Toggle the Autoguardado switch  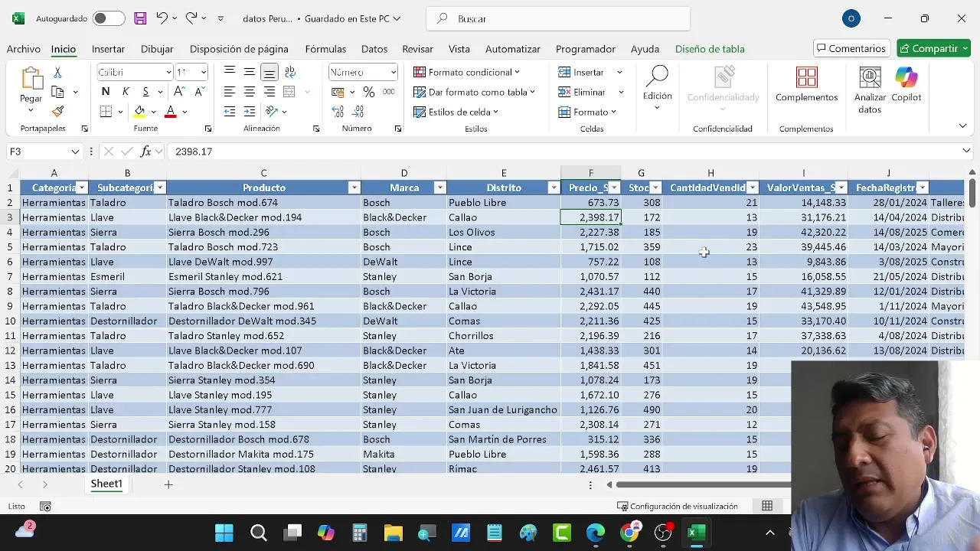click(x=109, y=18)
